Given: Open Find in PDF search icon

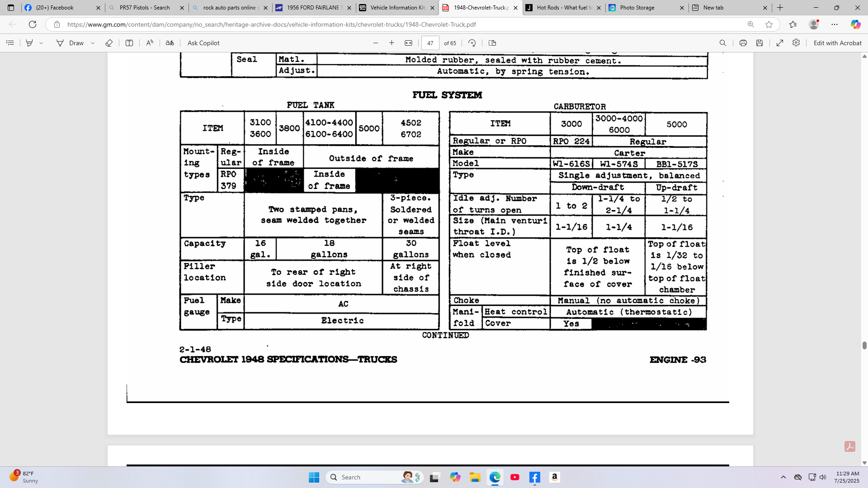Looking at the screenshot, I should 723,43.
